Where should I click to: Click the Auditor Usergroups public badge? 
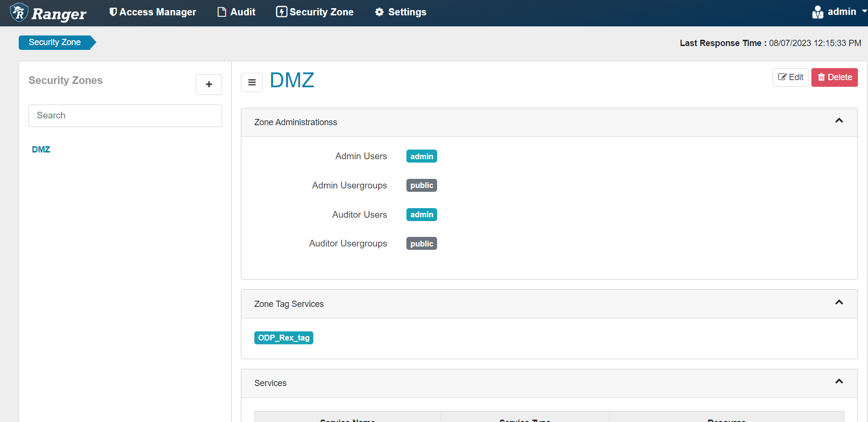(x=422, y=244)
